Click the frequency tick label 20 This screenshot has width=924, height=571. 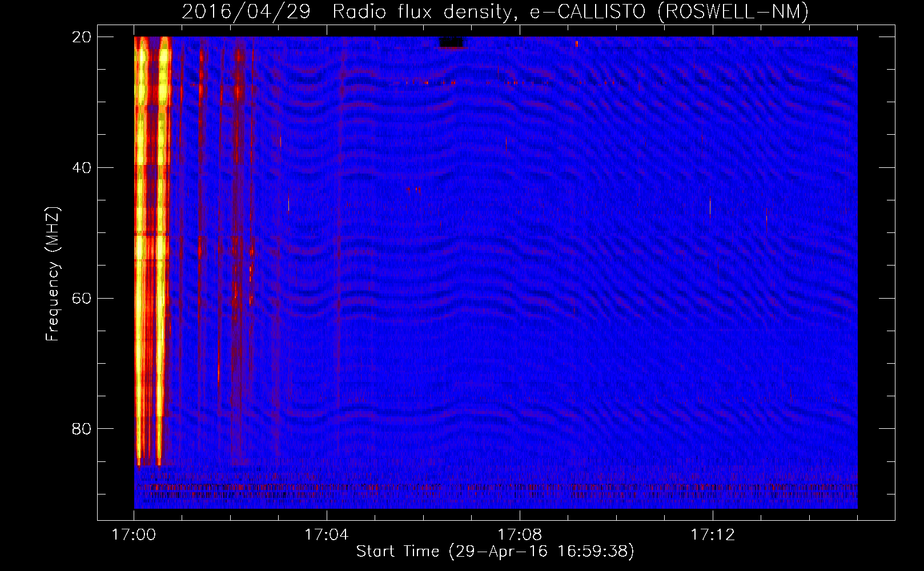point(82,37)
